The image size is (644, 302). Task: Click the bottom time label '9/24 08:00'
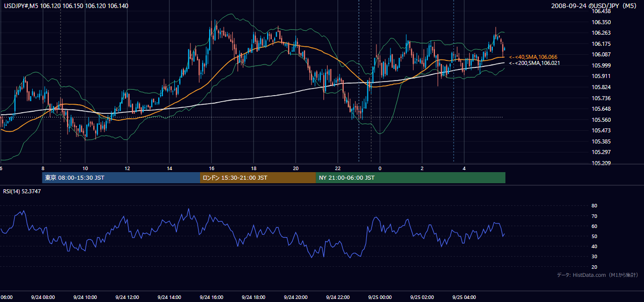point(43,297)
